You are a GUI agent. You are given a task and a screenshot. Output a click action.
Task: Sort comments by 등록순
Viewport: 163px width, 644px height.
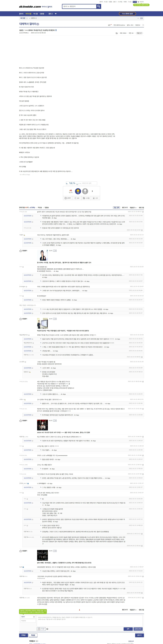[32, 207]
